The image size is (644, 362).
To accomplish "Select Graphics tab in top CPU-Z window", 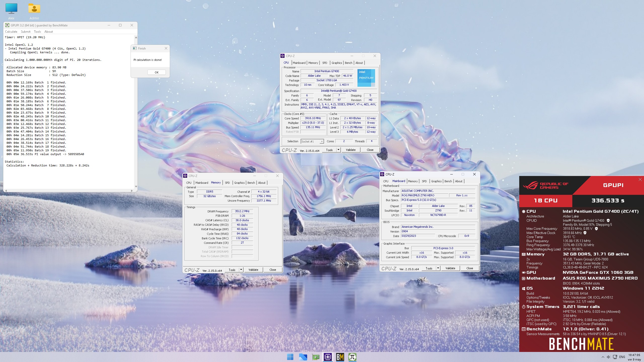I will (x=337, y=63).
